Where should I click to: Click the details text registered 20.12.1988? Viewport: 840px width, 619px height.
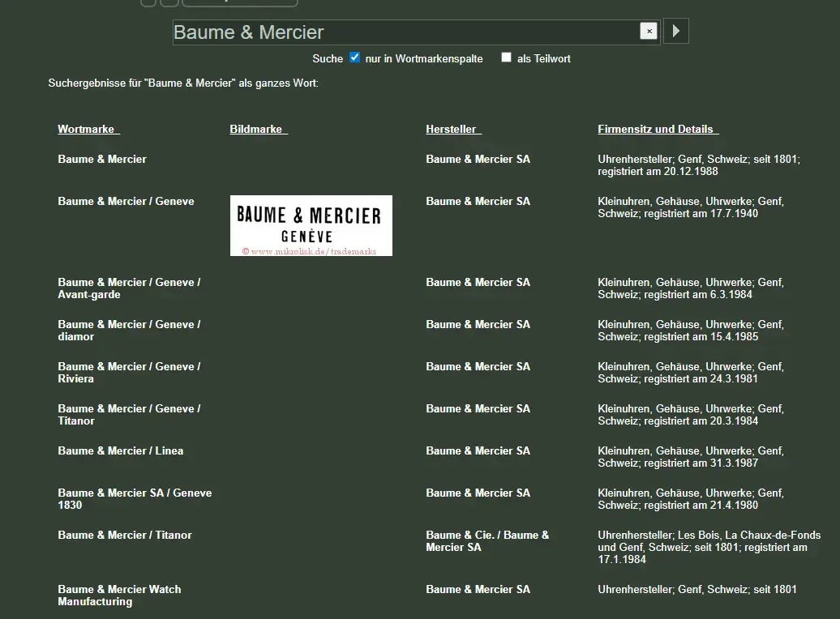(698, 165)
